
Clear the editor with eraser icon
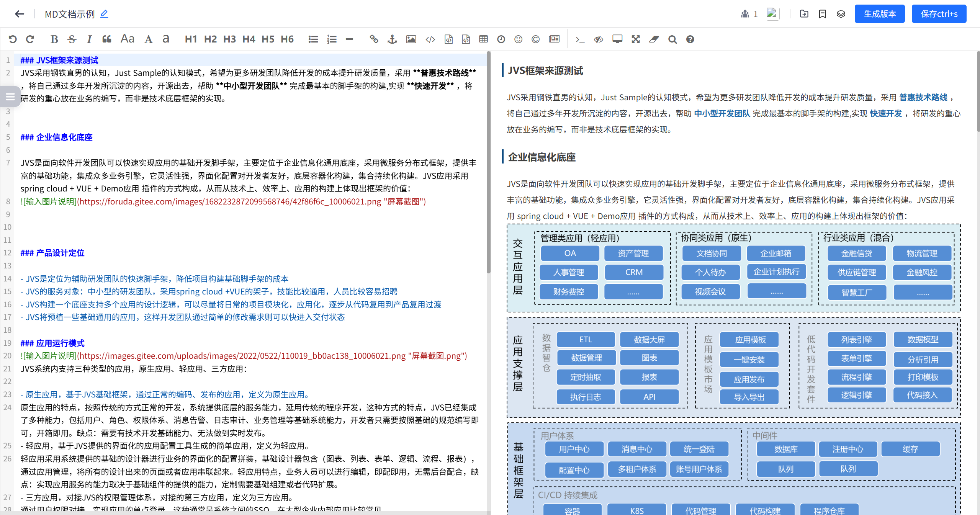pos(654,39)
